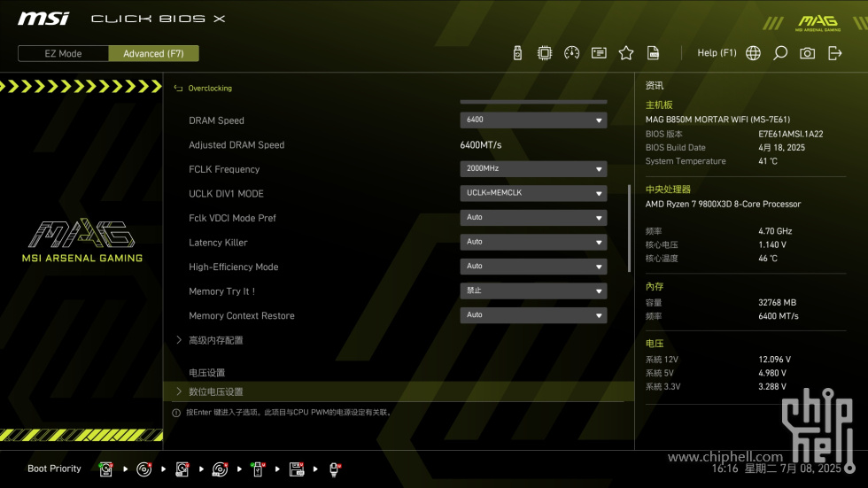868x488 pixels.
Task: Switch to EZ Mode
Action: 63,54
